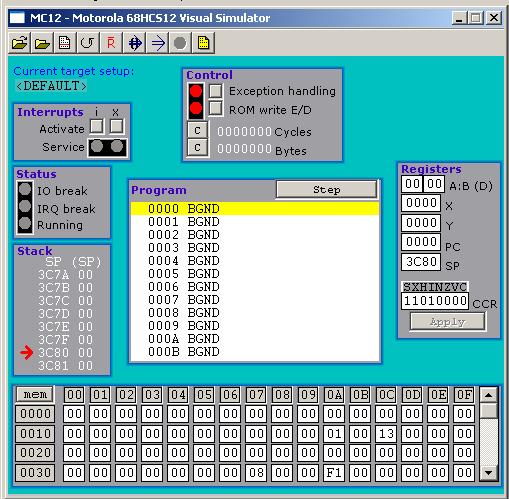509x499 pixels.
Task: Activate the i interrupt checkbox
Action: point(97,126)
